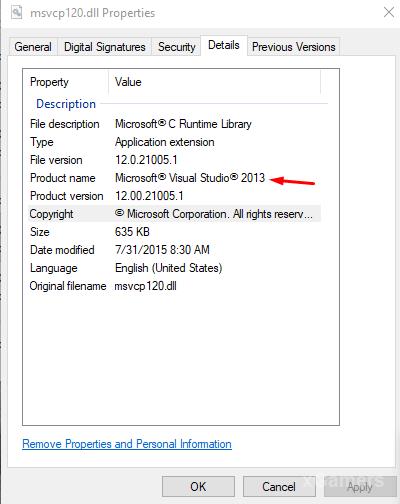400x504 pixels.
Task: Switch to the General tab
Action: pyautogui.click(x=33, y=47)
